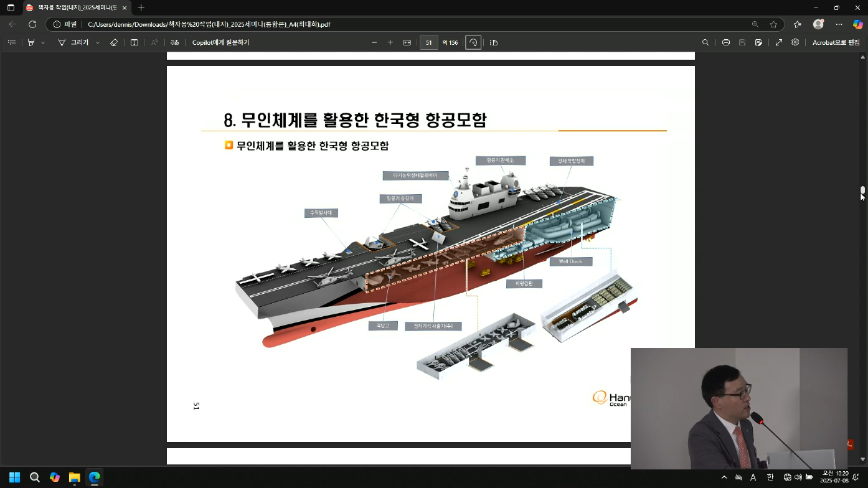This screenshot has height=488, width=868.
Task: Rotate the PDF page
Action: 473,42
